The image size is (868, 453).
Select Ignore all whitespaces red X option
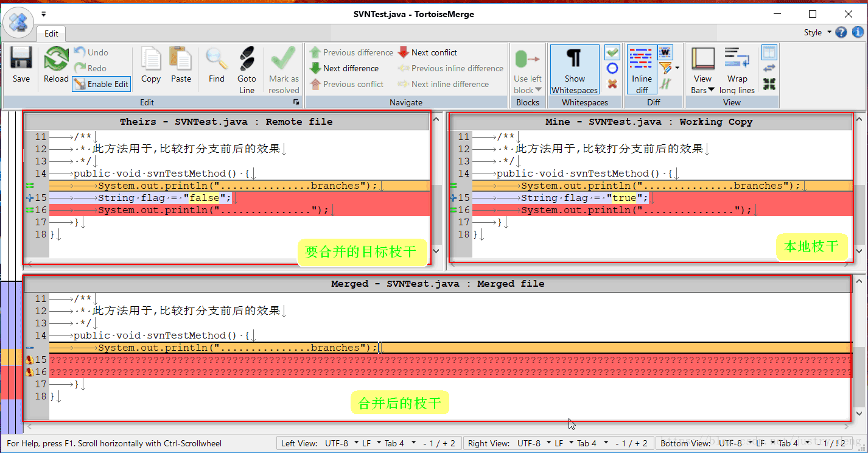coord(612,84)
